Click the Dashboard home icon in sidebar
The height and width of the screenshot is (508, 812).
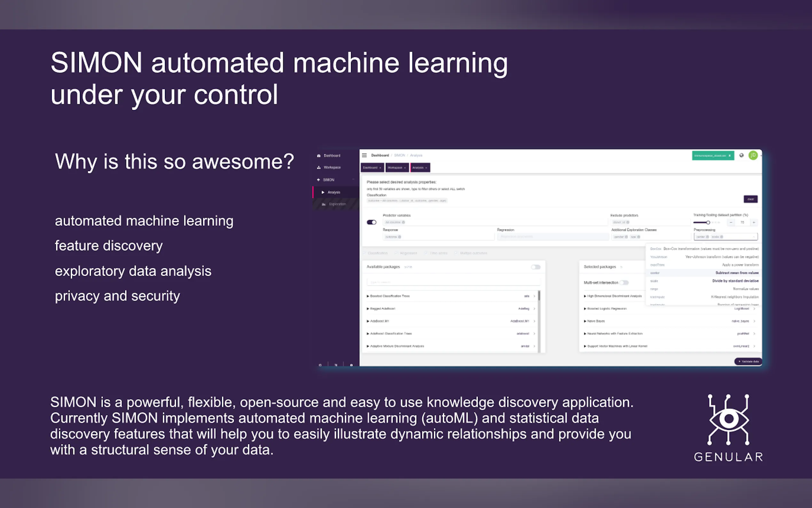318,155
